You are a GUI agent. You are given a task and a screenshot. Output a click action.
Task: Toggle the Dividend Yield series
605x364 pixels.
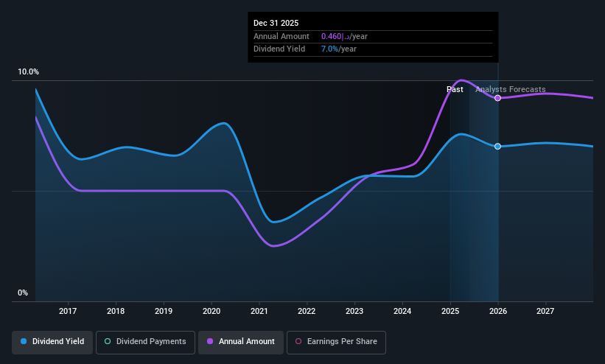[52, 342]
